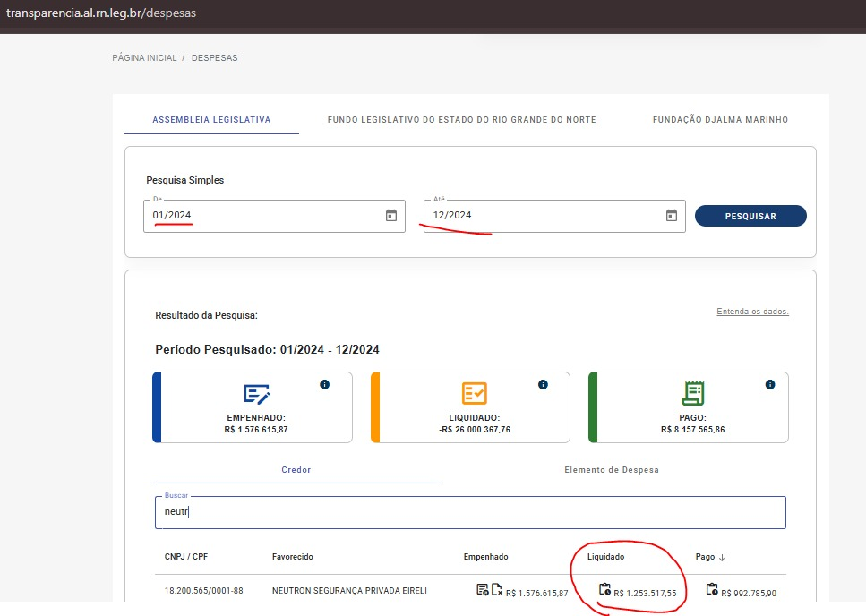The width and height of the screenshot is (866, 616).
Task: Click the document-with-x icon in the Empenhado column
Action: coord(496,590)
